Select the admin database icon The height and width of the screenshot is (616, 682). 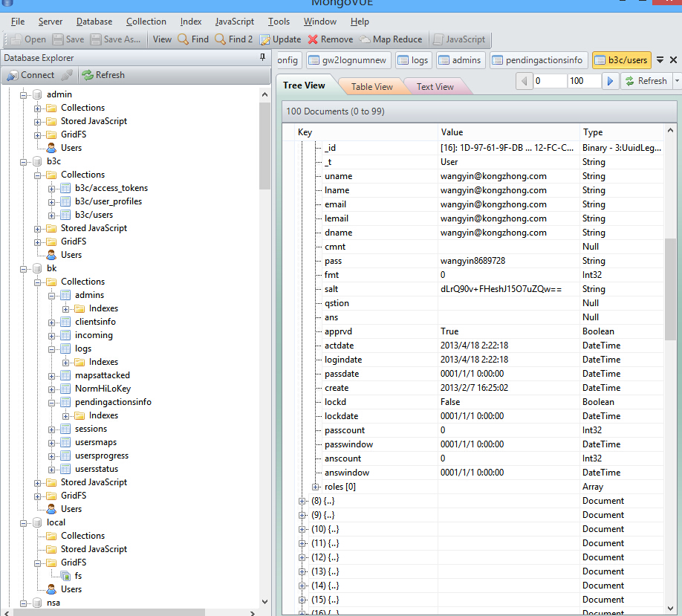point(37,94)
